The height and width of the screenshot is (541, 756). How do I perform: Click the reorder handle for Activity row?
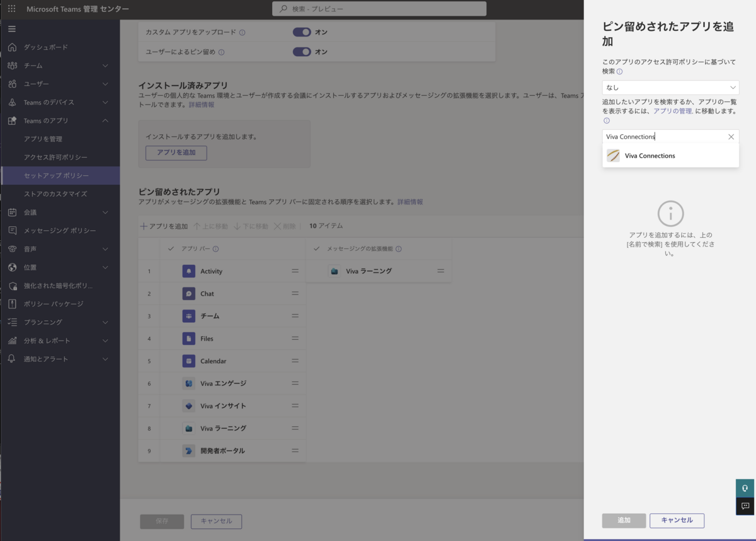(x=295, y=271)
